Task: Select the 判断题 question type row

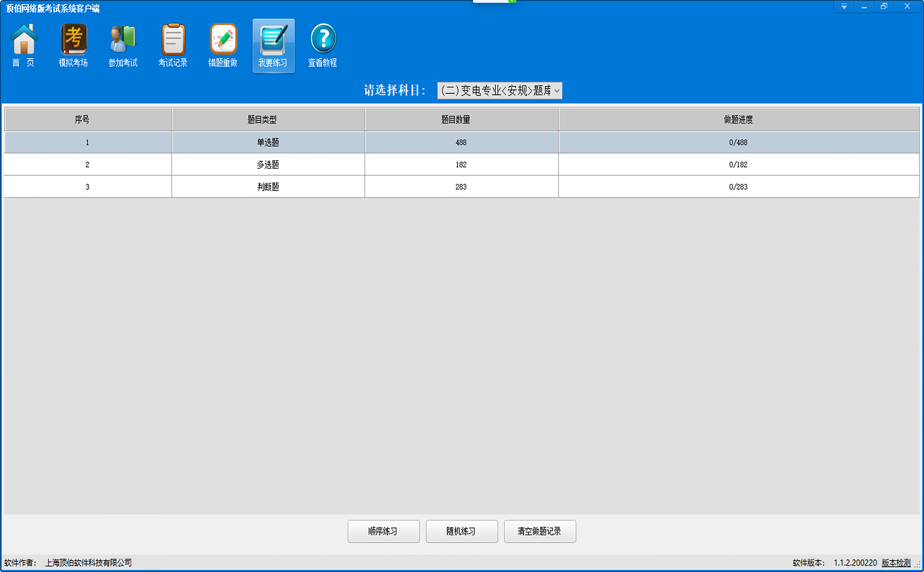Action: (x=268, y=187)
